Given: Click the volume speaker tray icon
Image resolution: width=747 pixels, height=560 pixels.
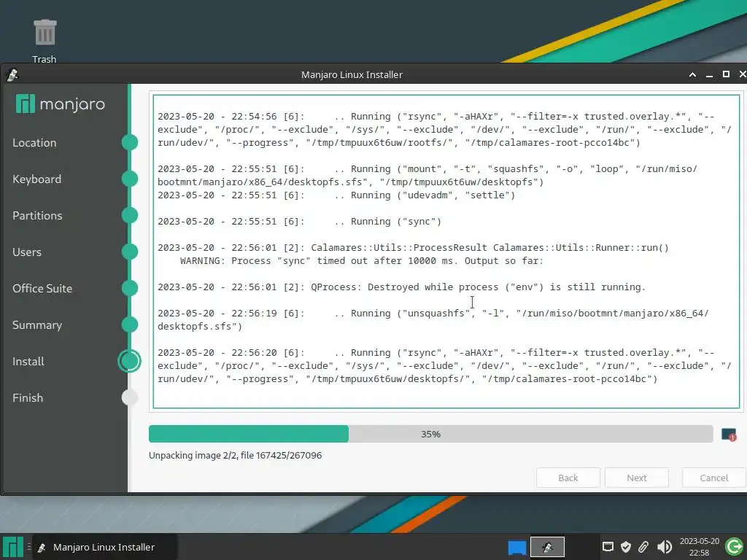Looking at the screenshot, I should coord(664,547).
